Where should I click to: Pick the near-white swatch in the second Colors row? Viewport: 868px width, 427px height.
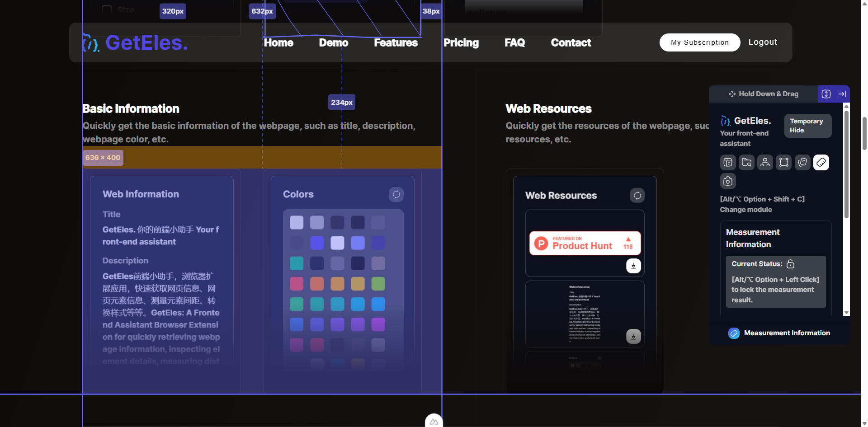coord(337,243)
